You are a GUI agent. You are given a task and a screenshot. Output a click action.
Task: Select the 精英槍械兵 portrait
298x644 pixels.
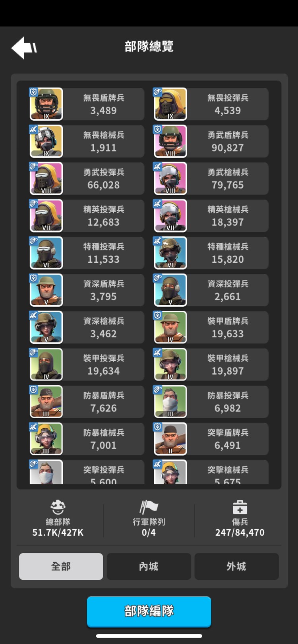click(170, 215)
